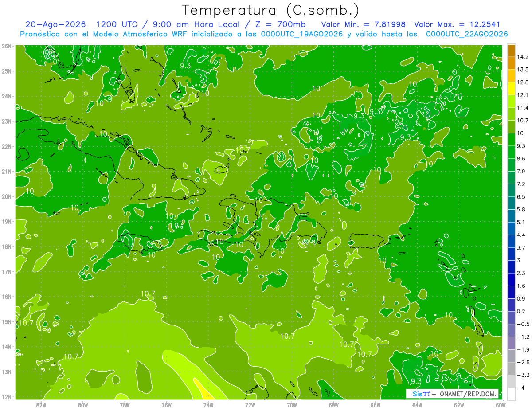Click the 80W longitude axis label
The width and height of the screenshot is (532, 411).
point(82,405)
